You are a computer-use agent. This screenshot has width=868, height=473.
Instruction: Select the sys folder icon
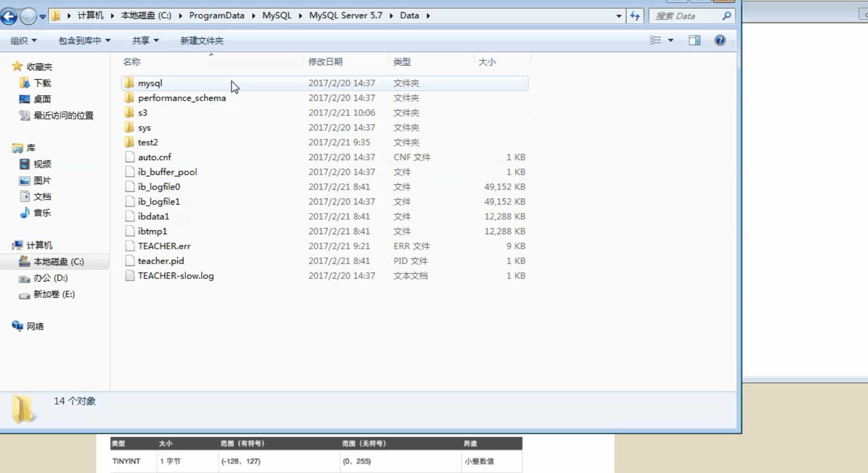(129, 127)
